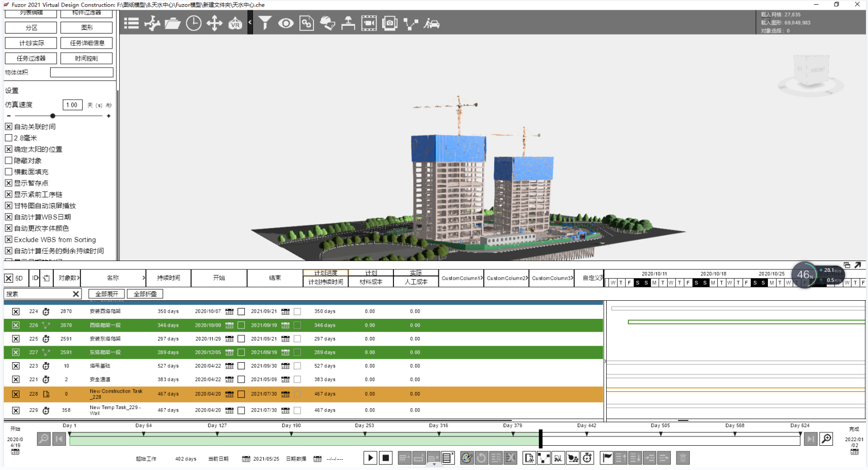This screenshot has height=470, width=868.
Task: Click the clock icon in the top toolbar
Action: (x=194, y=23)
